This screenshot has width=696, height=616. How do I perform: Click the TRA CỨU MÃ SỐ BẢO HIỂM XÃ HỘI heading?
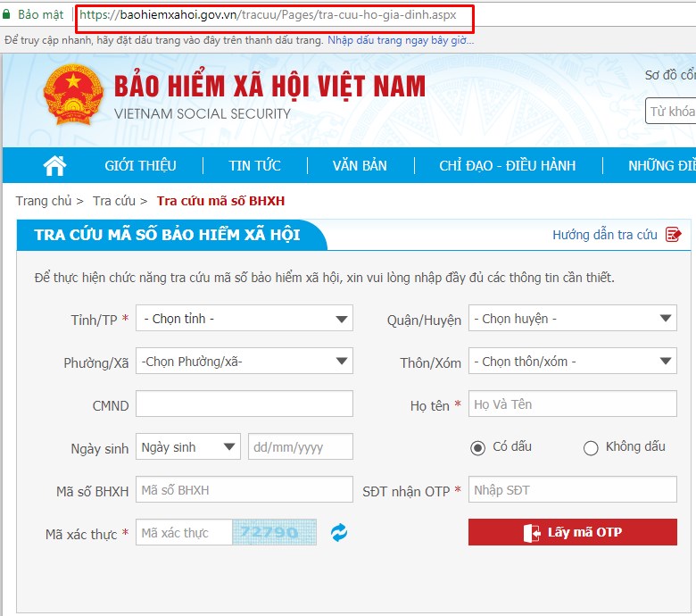[168, 235]
